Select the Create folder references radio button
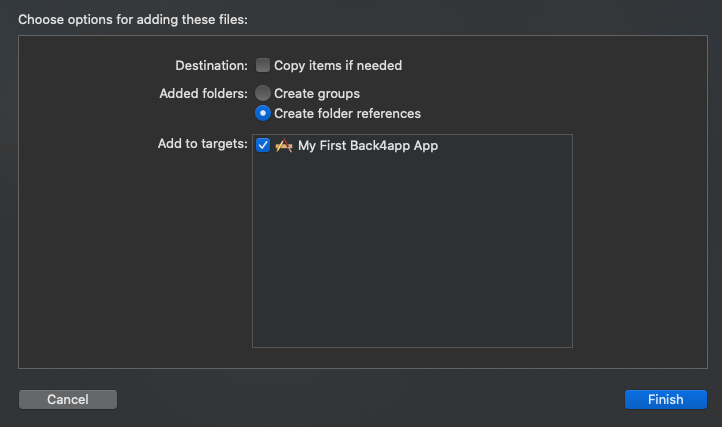Screen dimensions: 722x427 pyautogui.click(x=263, y=113)
